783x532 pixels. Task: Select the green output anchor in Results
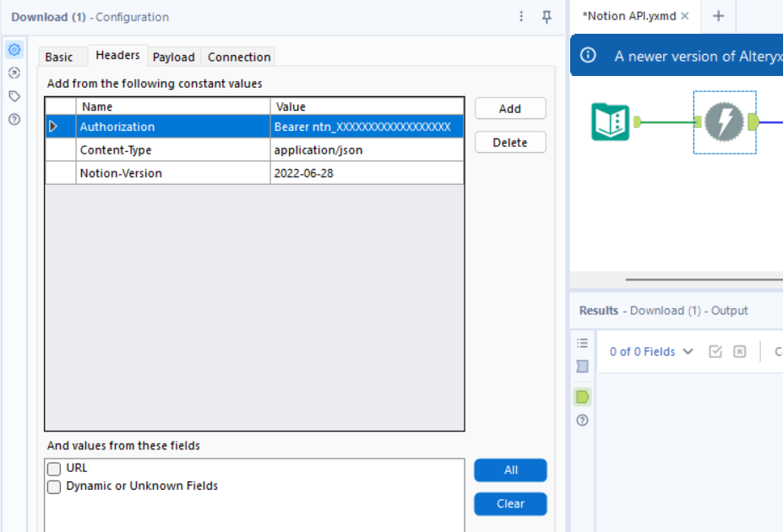582,397
